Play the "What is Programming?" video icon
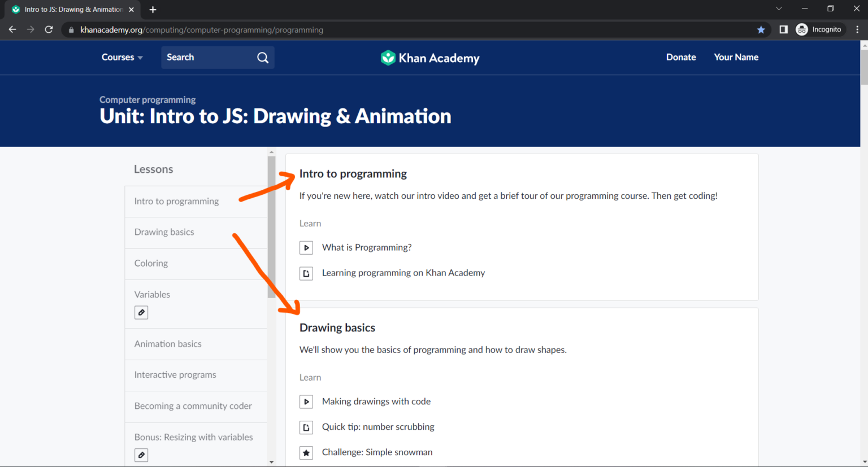The height and width of the screenshot is (467, 868). 306,247
